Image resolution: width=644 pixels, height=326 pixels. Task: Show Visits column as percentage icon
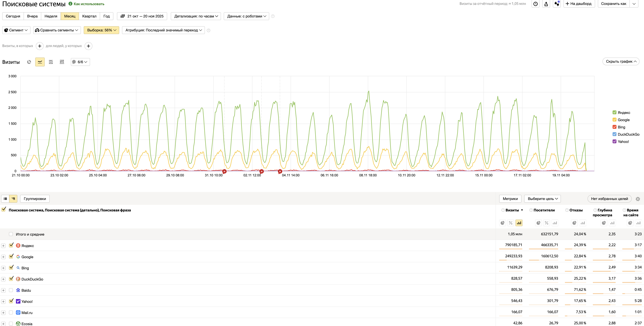[x=511, y=223]
